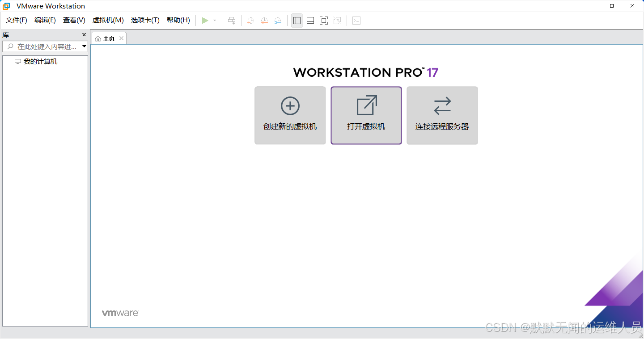Close the 库 library panel
This screenshot has height=339, width=644.
tap(84, 35)
